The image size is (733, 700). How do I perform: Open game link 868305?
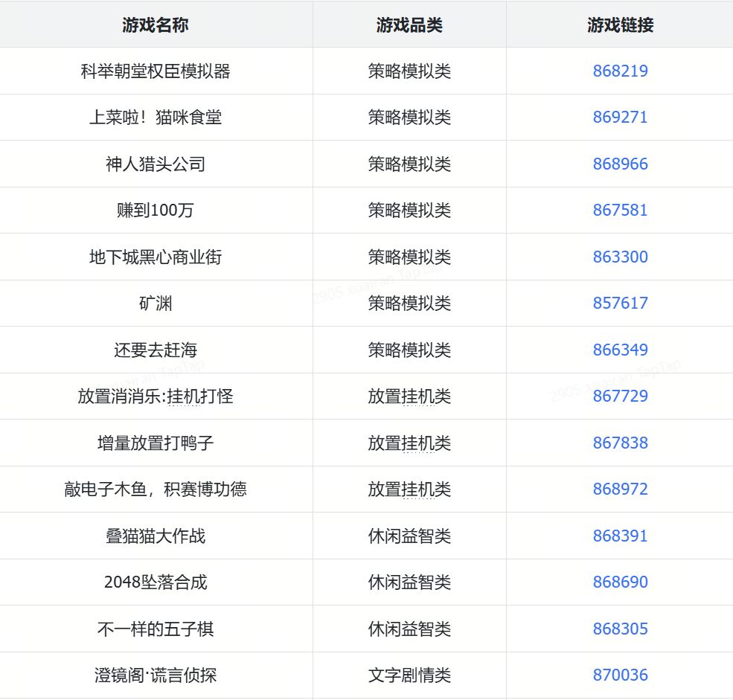pos(620,629)
